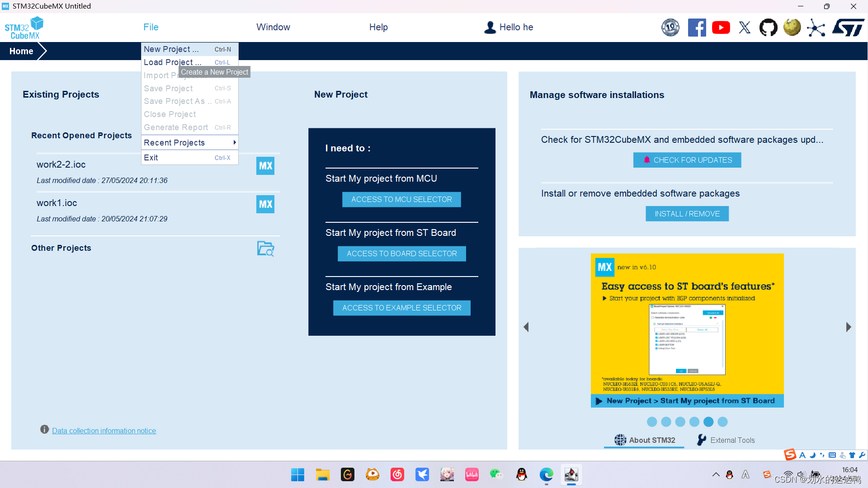The width and height of the screenshot is (868, 488).
Task: Open QQ penguin app from the taskbar
Action: 522,474
